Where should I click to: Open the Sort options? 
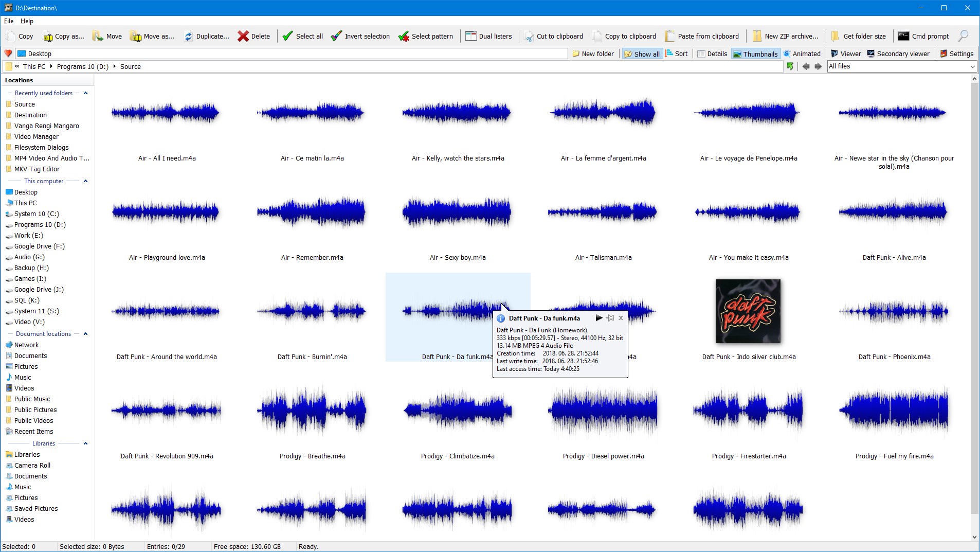pyautogui.click(x=677, y=54)
